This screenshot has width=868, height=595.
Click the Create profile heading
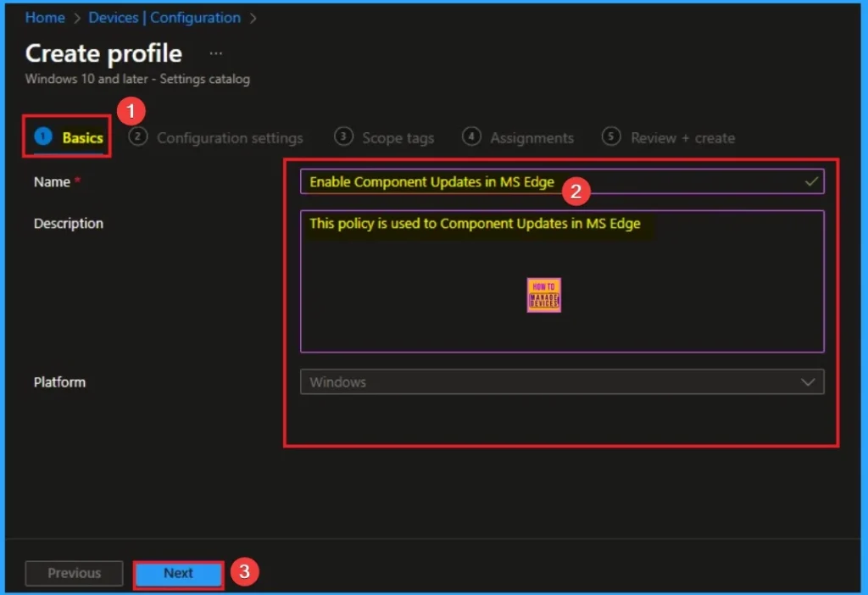[x=103, y=53]
